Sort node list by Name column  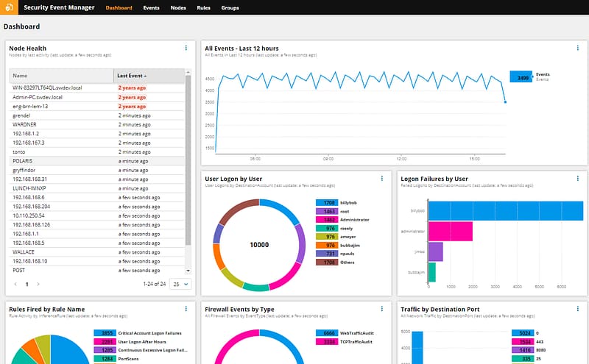(61, 76)
